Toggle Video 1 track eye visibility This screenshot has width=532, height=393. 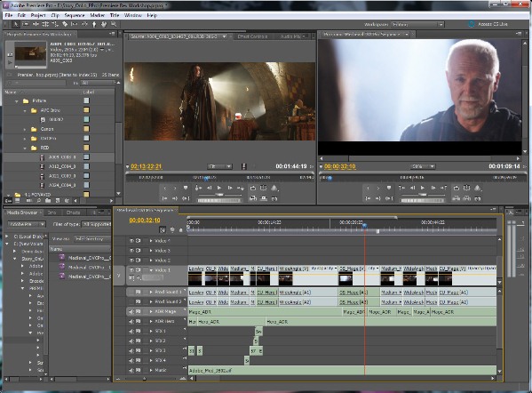coord(131,270)
